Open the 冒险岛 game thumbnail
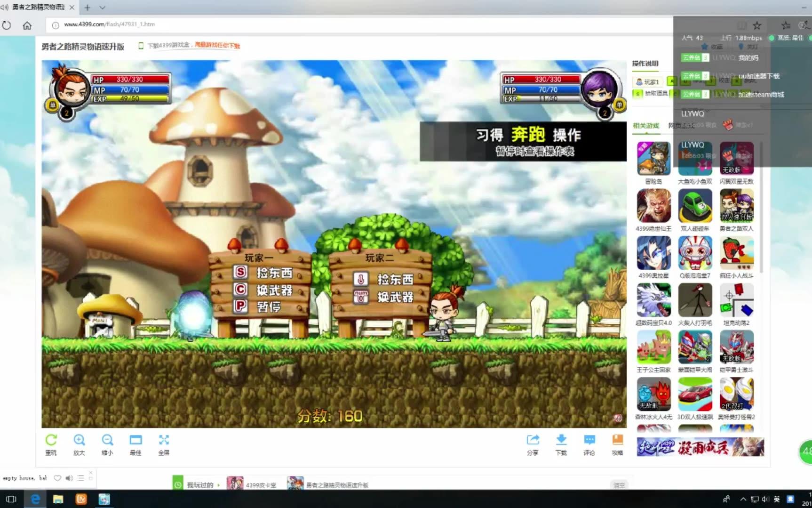Screen dimensions: 812x508 pyautogui.click(x=654, y=159)
